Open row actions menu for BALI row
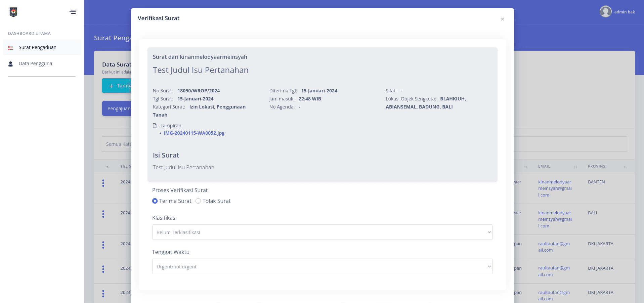Viewport: 644px width, 303px height. [x=103, y=214]
